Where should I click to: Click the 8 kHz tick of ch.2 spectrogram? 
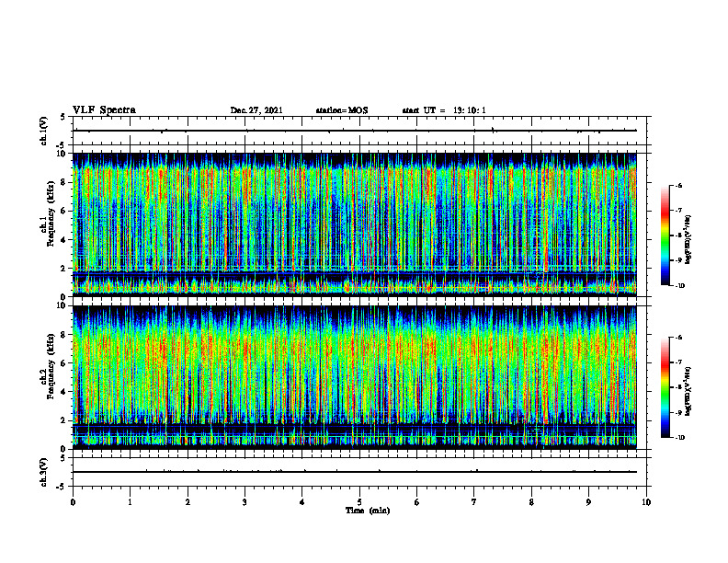click(64, 335)
